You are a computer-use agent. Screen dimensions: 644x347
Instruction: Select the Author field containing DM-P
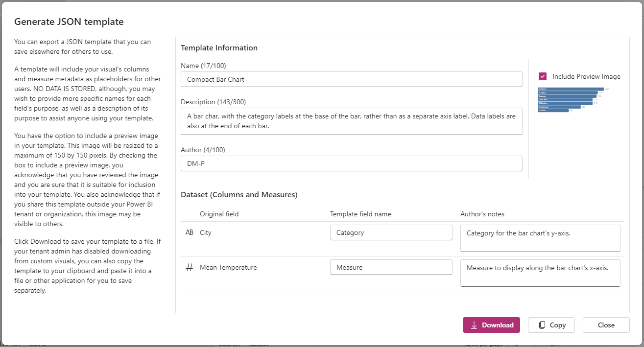coord(351,163)
